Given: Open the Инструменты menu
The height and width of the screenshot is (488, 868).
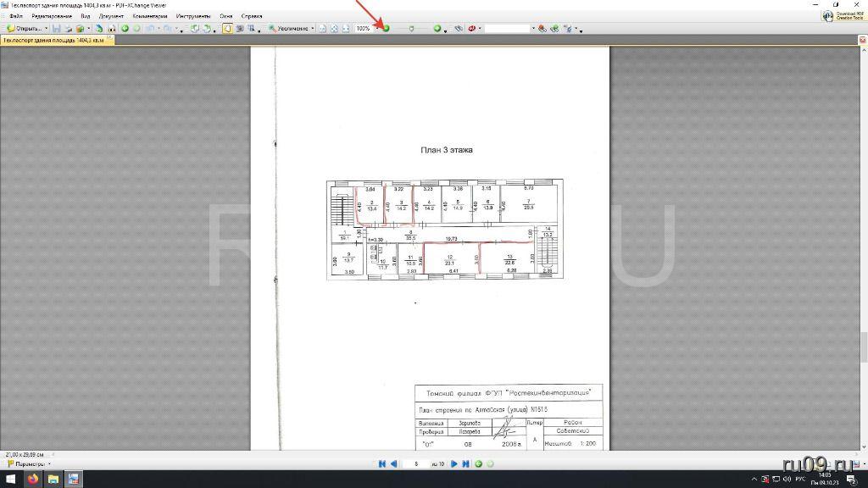Looking at the screenshot, I should (x=193, y=16).
